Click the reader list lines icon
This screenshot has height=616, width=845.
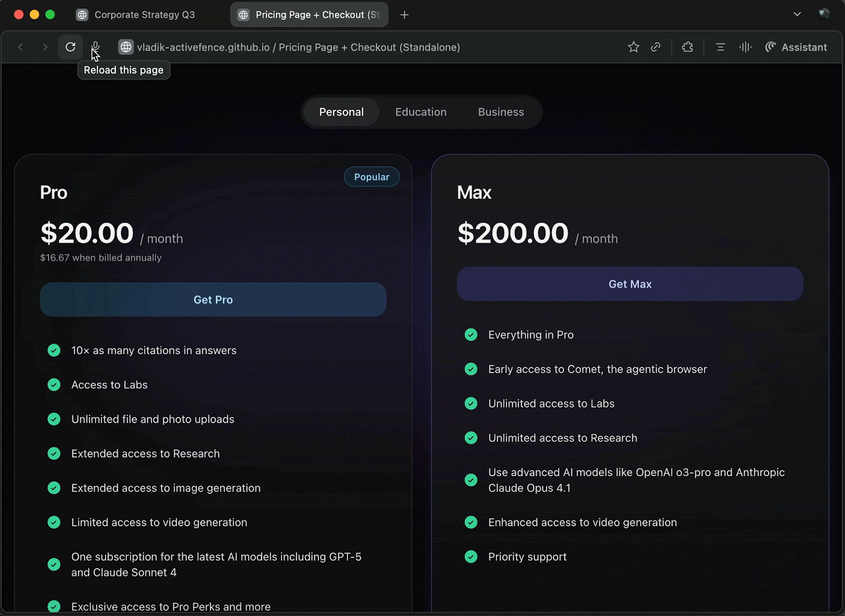pos(720,47)
